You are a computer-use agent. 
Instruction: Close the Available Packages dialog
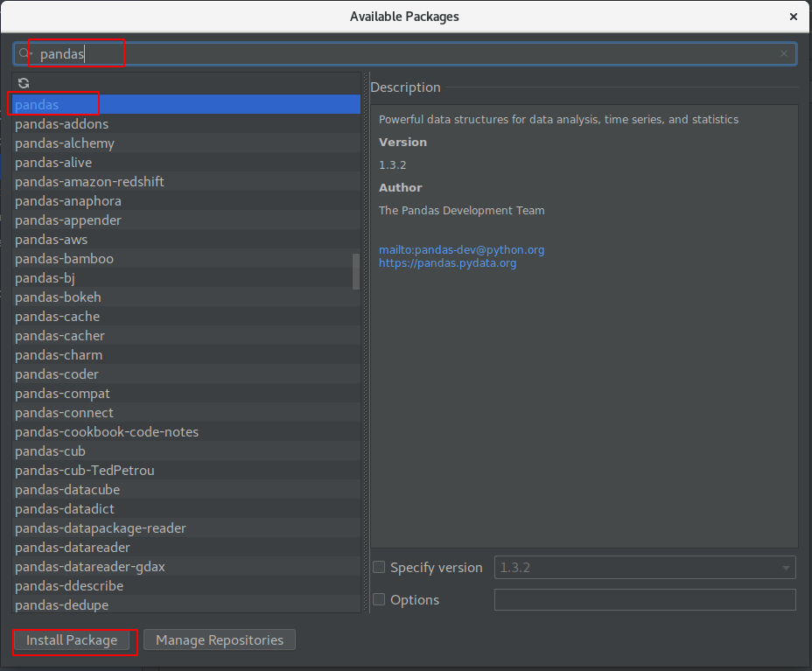pos(793,17)
